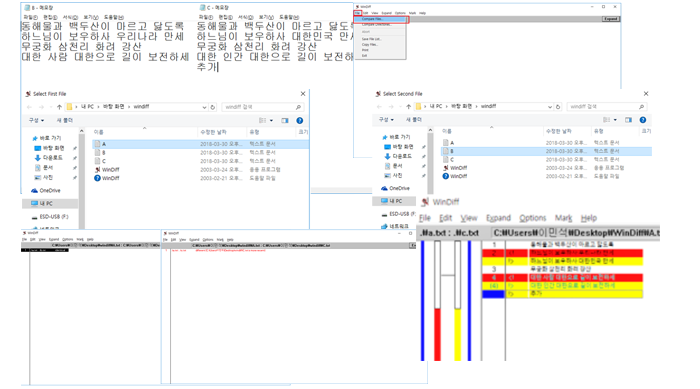This screenshot has width=700, height=389.
Task: Click red section of WinDiff comparison bar
Action: (x=438, y=334)
